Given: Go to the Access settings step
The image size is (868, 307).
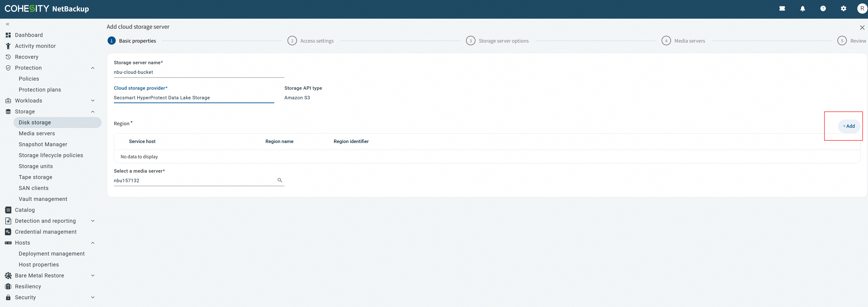Looking at the screenshot, I should pyautogui.click(x=311, y=41).
